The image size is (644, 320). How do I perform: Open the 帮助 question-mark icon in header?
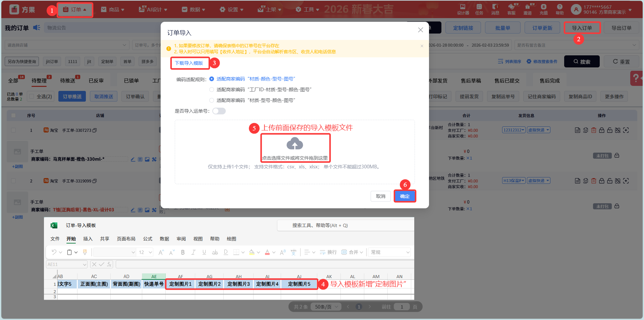[559, 7]
